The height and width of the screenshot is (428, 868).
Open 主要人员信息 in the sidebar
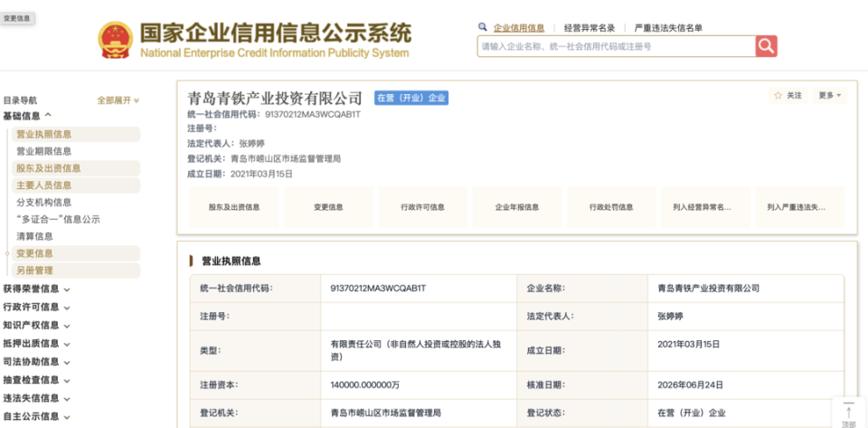(x=76, y=185)
